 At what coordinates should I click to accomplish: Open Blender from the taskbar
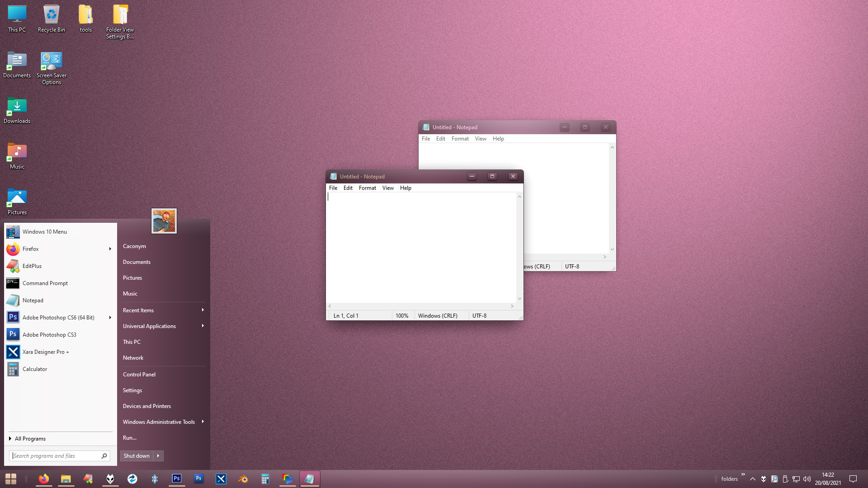243,479
